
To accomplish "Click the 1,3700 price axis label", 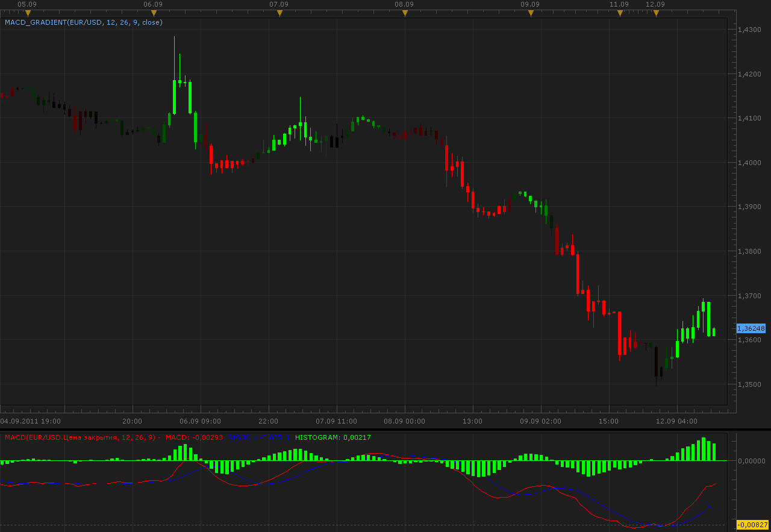I will tap(749, 295).
